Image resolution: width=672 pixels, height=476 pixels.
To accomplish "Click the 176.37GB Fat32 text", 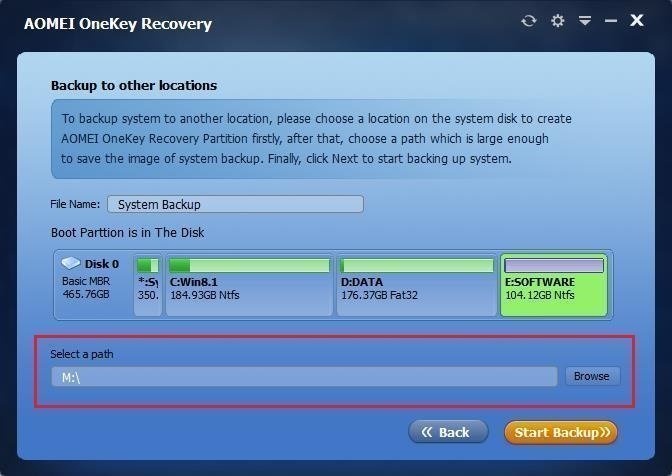I will pos(379,295).
